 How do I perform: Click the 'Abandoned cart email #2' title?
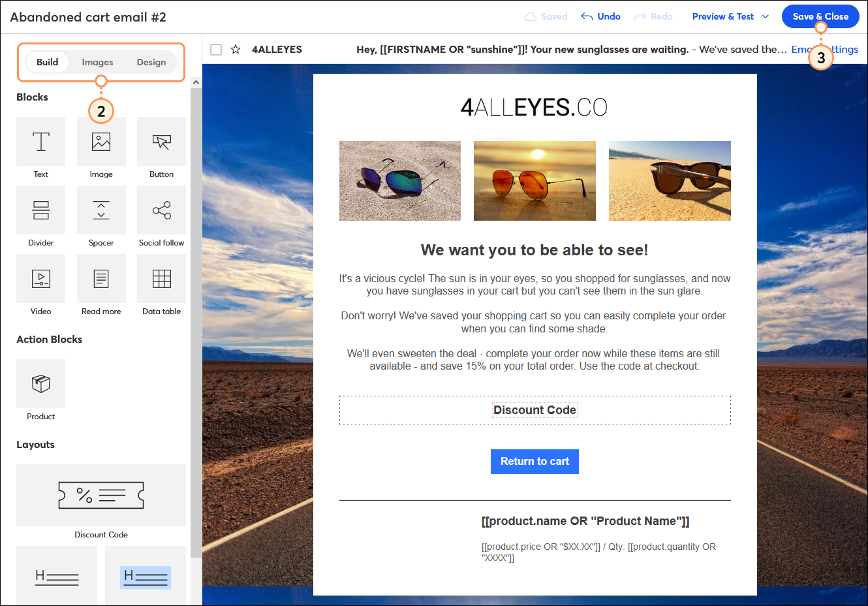(x=88, y=17)
